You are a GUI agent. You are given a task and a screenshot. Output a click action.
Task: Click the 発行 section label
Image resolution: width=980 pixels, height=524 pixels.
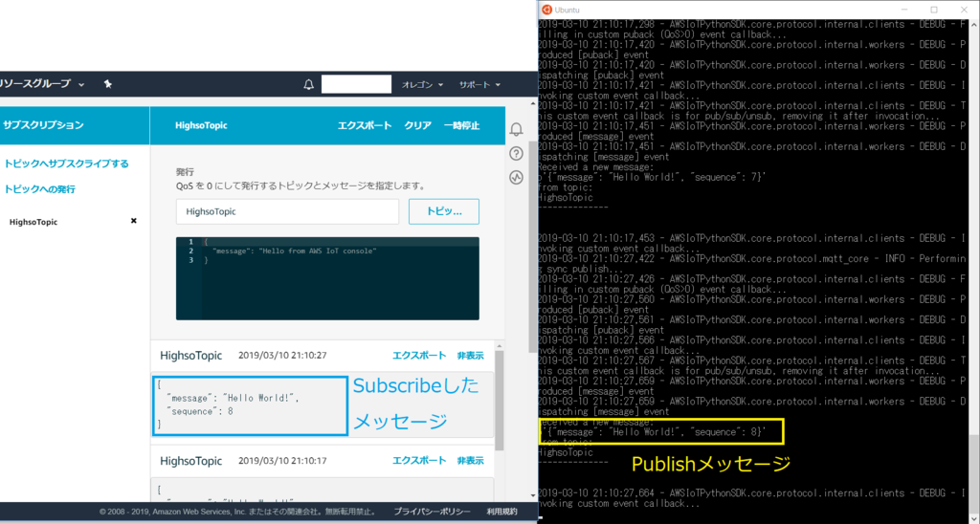pyautogui.click(x=185, y=172)
